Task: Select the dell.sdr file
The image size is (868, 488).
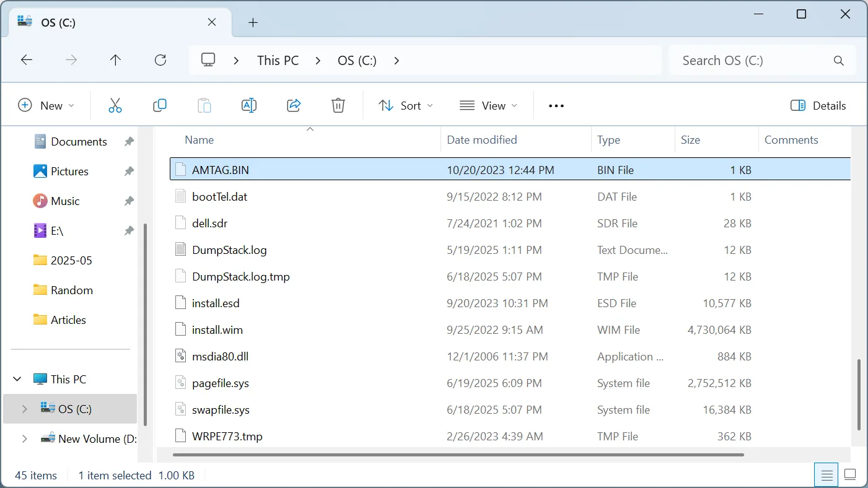Action: pyautogui.click(x=510, y=224)
